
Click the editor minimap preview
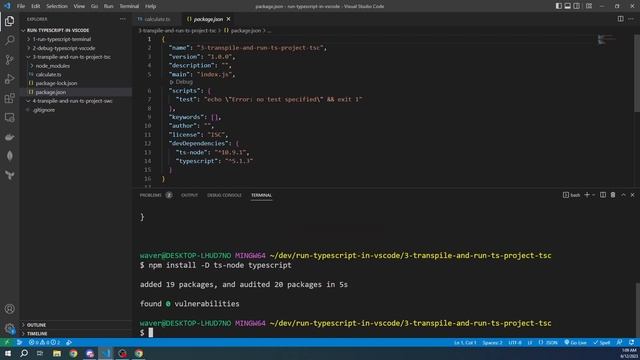(607, 40)
